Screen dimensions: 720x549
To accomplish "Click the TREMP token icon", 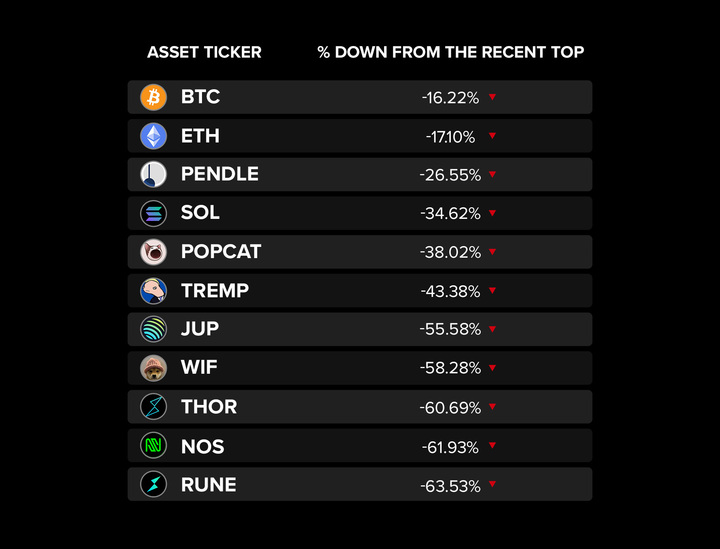I will (153, 291).
